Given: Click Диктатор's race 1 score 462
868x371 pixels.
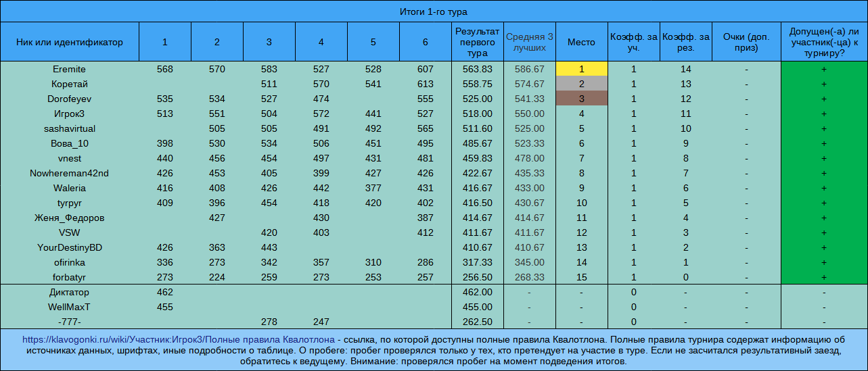Looking at the screenshot, I should [x=165, y=293].
